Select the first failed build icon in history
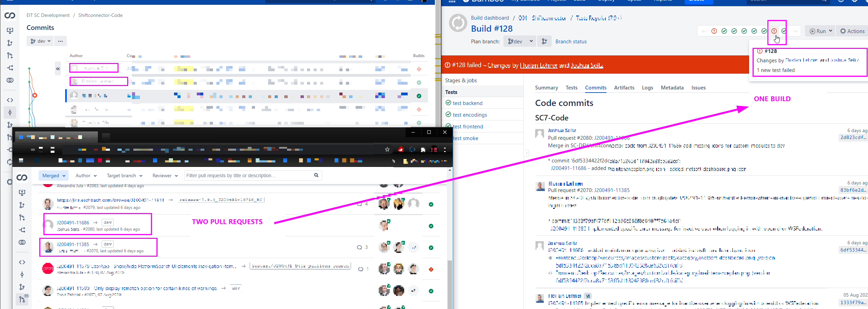Image resolution: width=868 pixels, height=309 pixels. click(x=714, y=31)
